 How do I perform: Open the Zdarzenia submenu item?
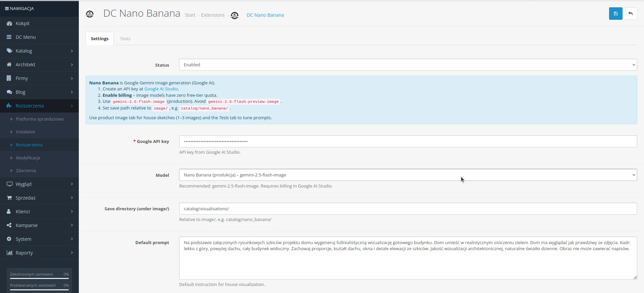tap(39, 170)
